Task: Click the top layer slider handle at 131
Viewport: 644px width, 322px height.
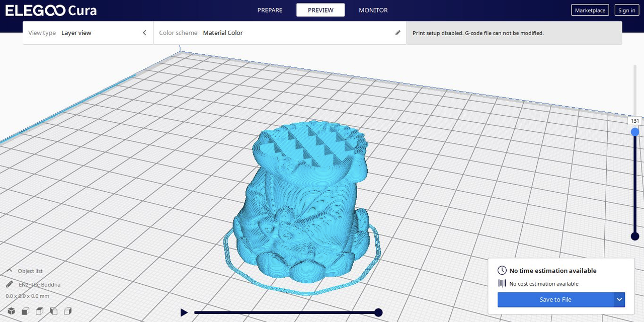Action: 635,132
